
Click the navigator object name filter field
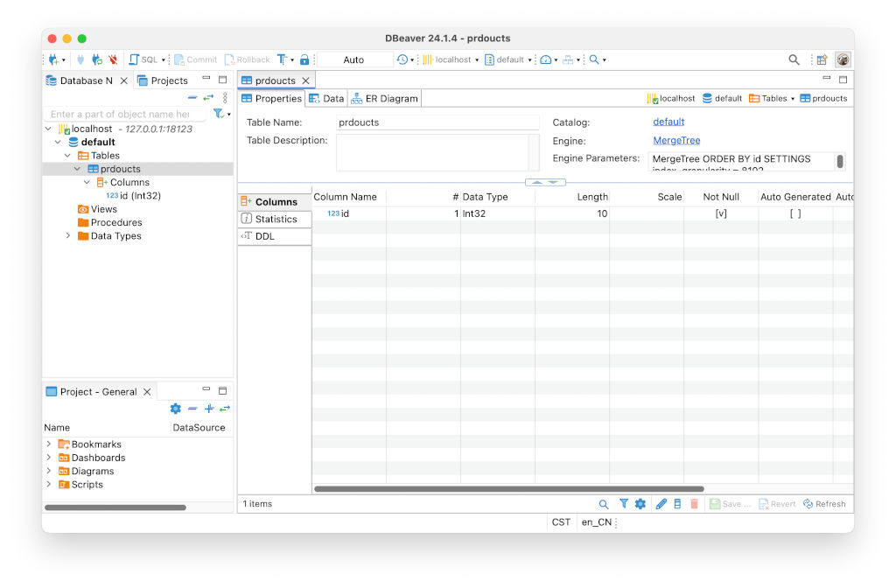pyautogui.click(x=124, y=115)
